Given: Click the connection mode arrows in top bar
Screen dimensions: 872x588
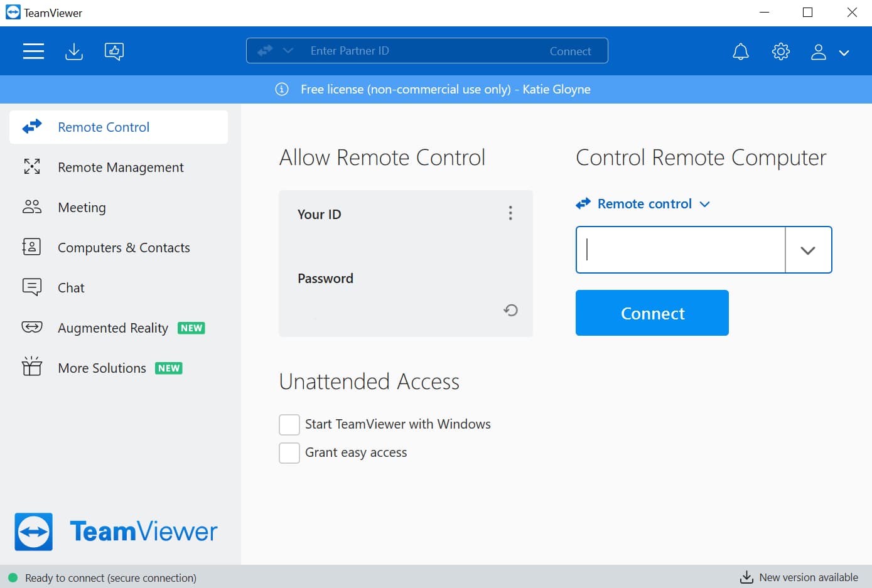Looking at the screenshot, I should [265, 50].
